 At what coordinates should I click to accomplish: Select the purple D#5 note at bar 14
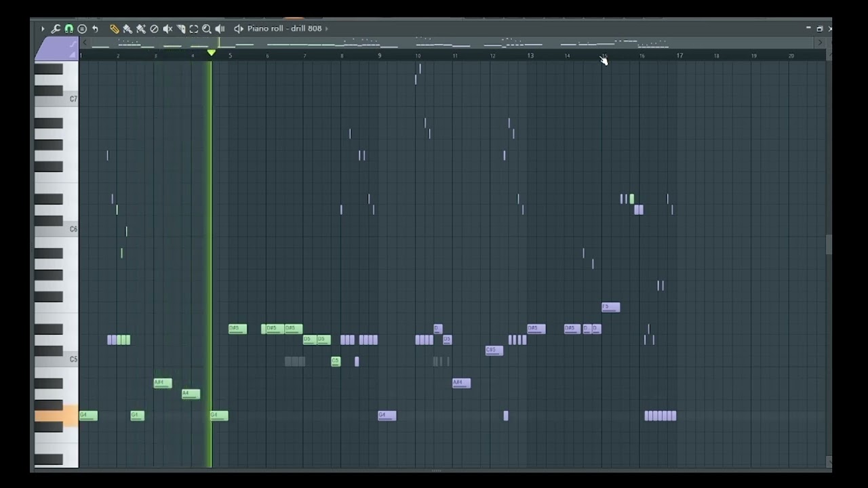pos(573,329)
